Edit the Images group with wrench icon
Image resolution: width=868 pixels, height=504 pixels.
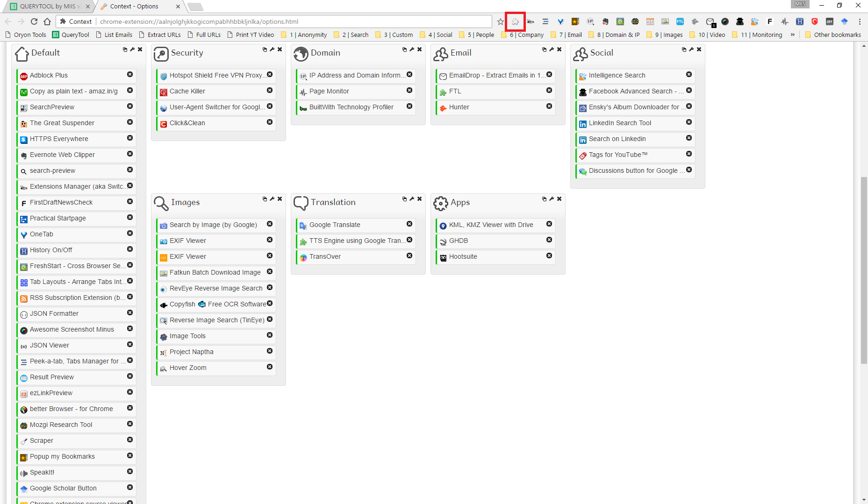click(272, 199)
